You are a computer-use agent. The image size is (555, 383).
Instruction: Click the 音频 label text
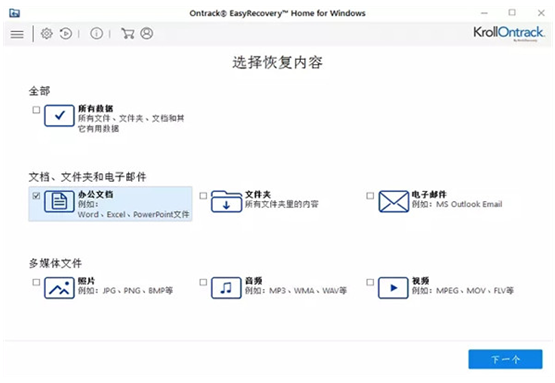click(x=254, y=281)
